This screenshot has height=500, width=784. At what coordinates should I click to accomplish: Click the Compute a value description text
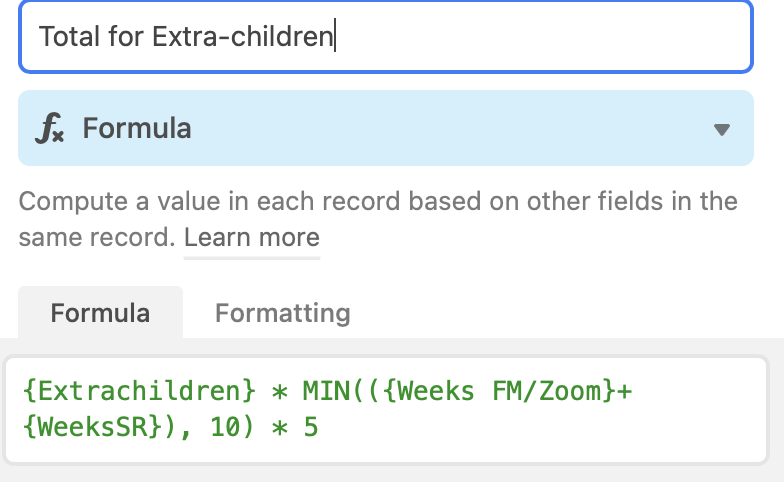pos(378,219)
